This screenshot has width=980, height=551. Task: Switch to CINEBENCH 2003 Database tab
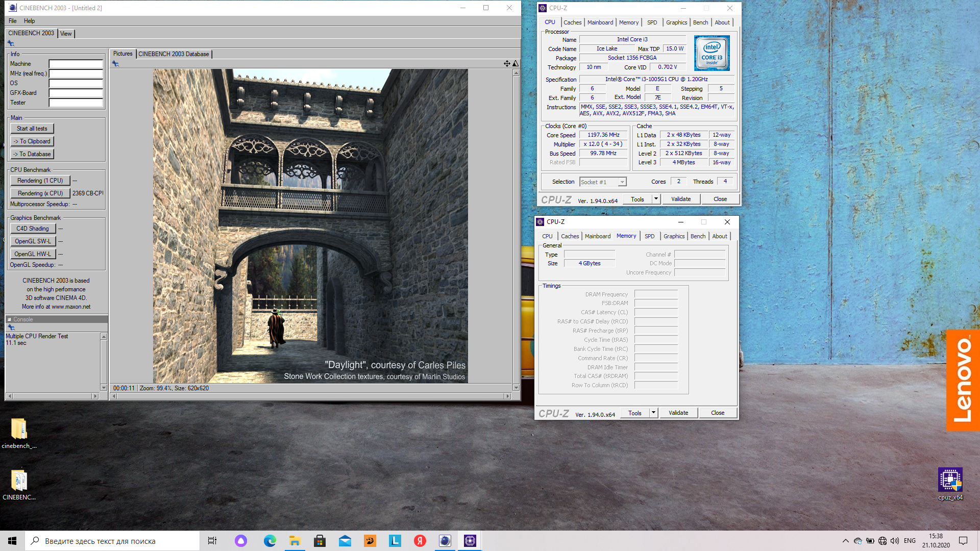(x=174, y=54)
